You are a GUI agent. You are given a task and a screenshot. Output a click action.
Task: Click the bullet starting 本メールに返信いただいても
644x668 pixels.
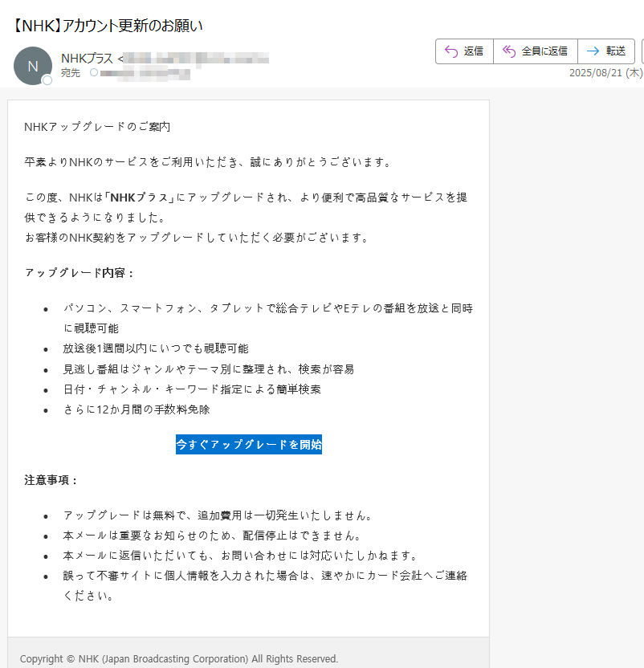pyautogui.click(x=241, y=556)
